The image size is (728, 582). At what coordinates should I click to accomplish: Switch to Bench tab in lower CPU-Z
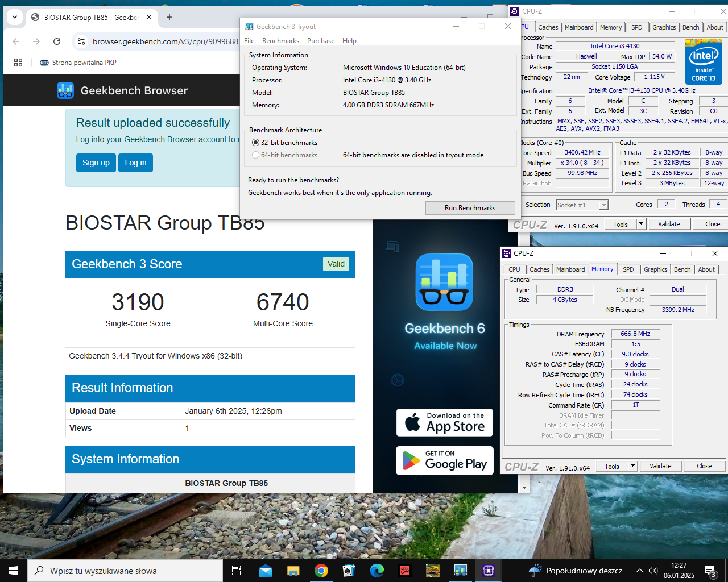682,269
